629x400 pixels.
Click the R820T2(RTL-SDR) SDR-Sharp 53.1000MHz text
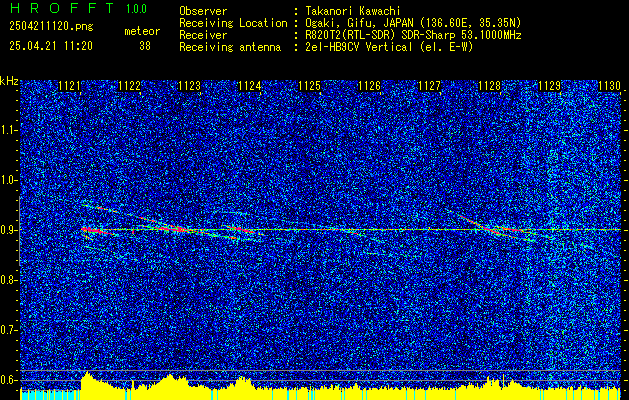413,35
